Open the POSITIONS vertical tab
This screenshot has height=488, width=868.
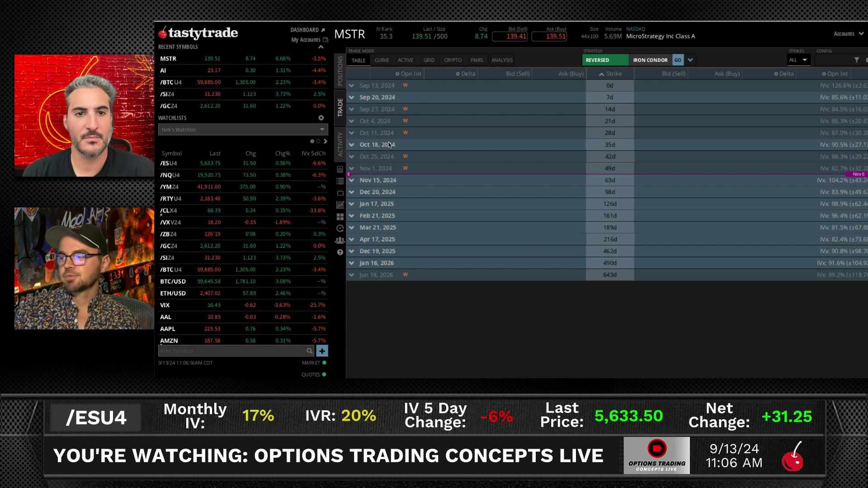pos(340,71)
